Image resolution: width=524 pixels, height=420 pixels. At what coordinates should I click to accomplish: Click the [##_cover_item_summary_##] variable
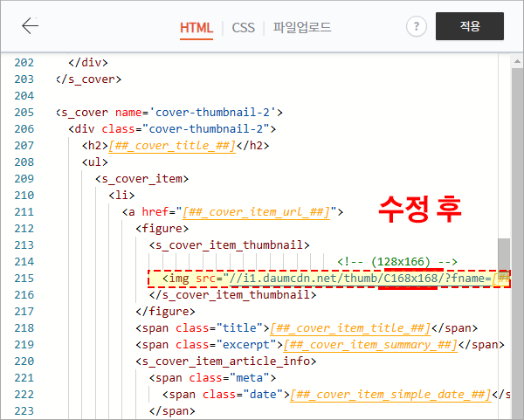pos(370,345)
